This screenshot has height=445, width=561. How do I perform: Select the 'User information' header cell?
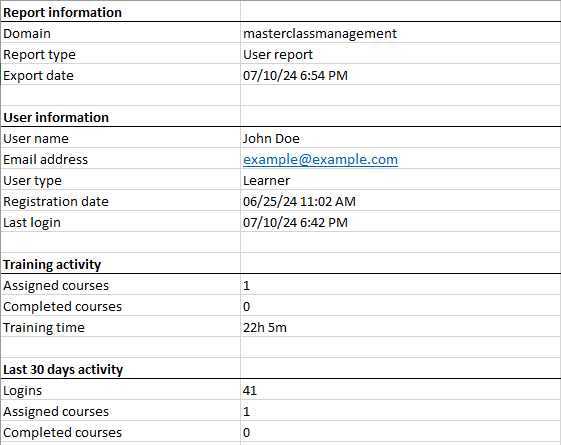121,117
